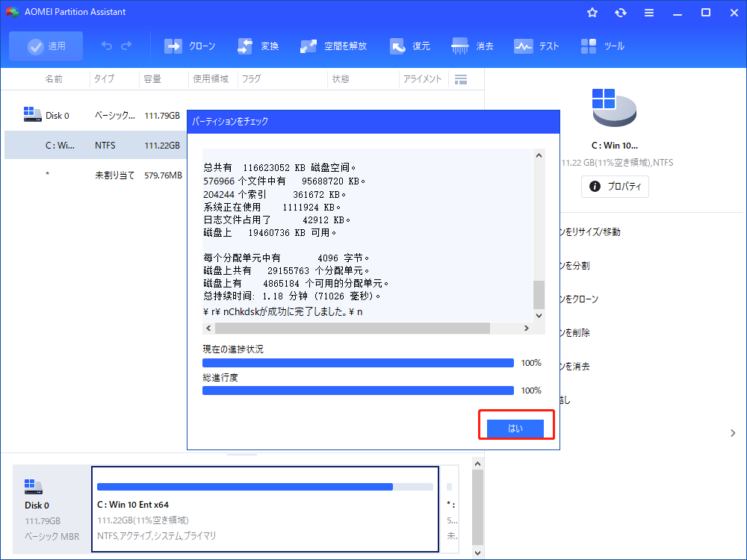Open the クローン (Clone) menu
This screenshot has width=747, height=560.
[x=190, y=46]
